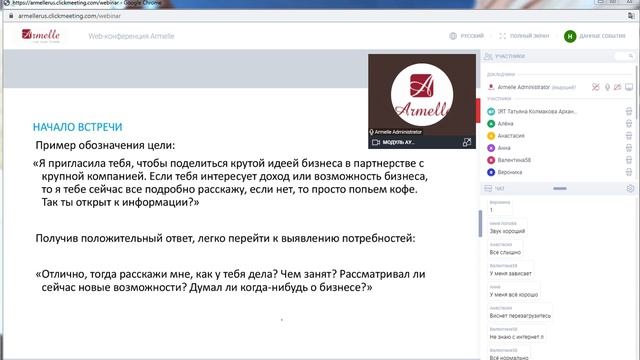
Task: Click Алёна's green avatar circle
Action: (491, 123)
